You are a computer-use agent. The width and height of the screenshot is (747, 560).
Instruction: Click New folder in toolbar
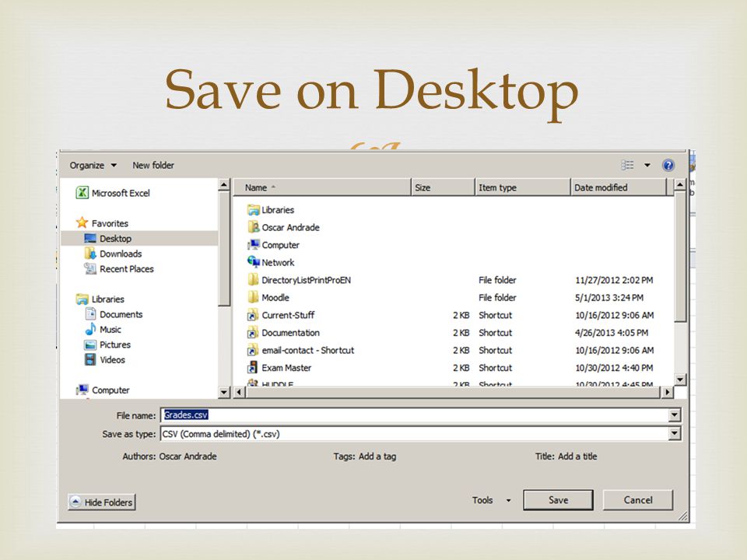click(x=153, y=165)
